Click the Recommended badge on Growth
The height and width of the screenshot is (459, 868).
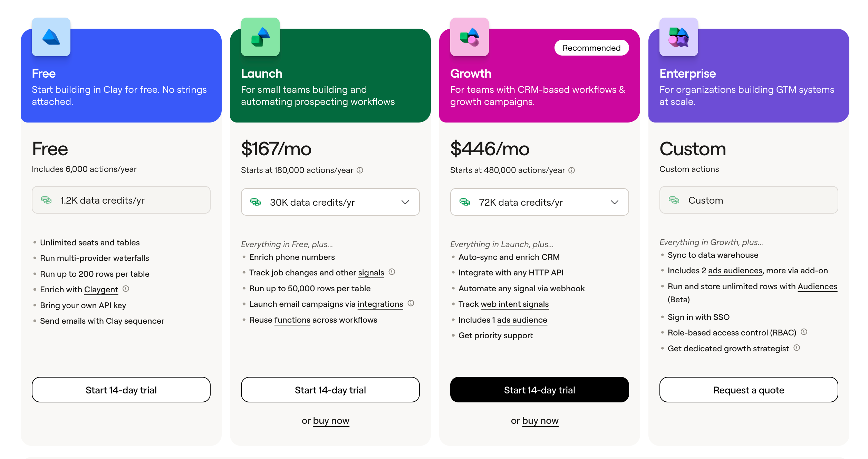pos(591,48)
